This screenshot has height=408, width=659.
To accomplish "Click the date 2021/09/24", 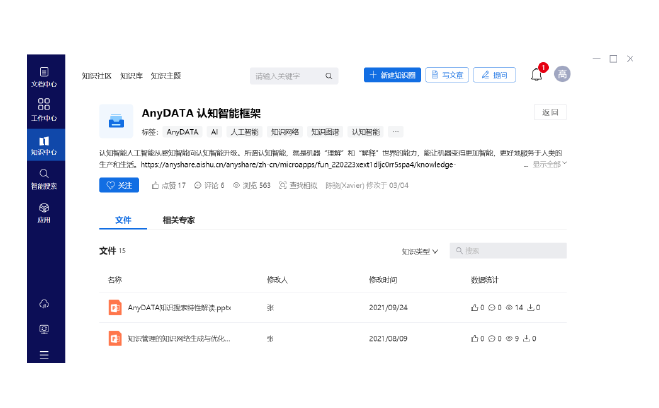I will pos(388,308).
